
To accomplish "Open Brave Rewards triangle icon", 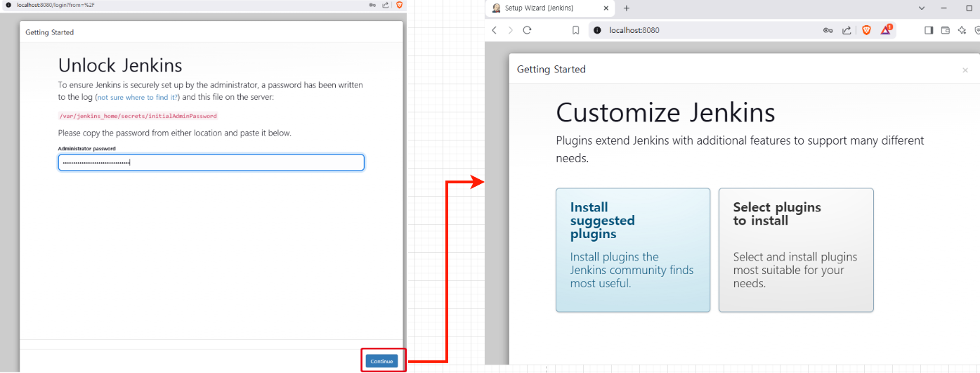I will 886,30.
